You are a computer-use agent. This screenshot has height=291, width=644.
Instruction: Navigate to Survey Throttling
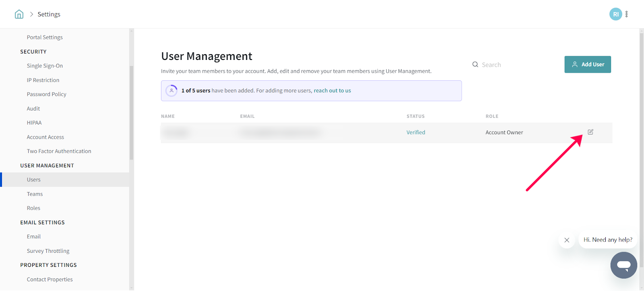pyautogui.click(x=48, y=251)
